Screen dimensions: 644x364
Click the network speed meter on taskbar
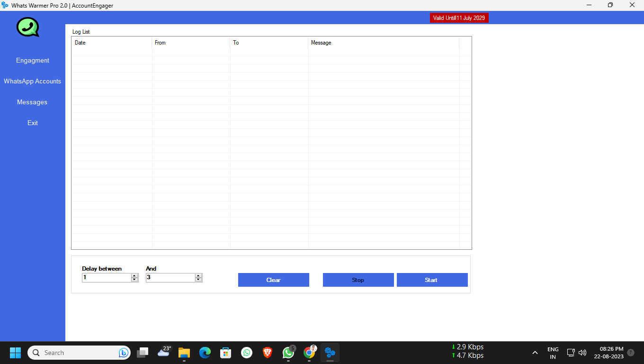coord(467,351)
